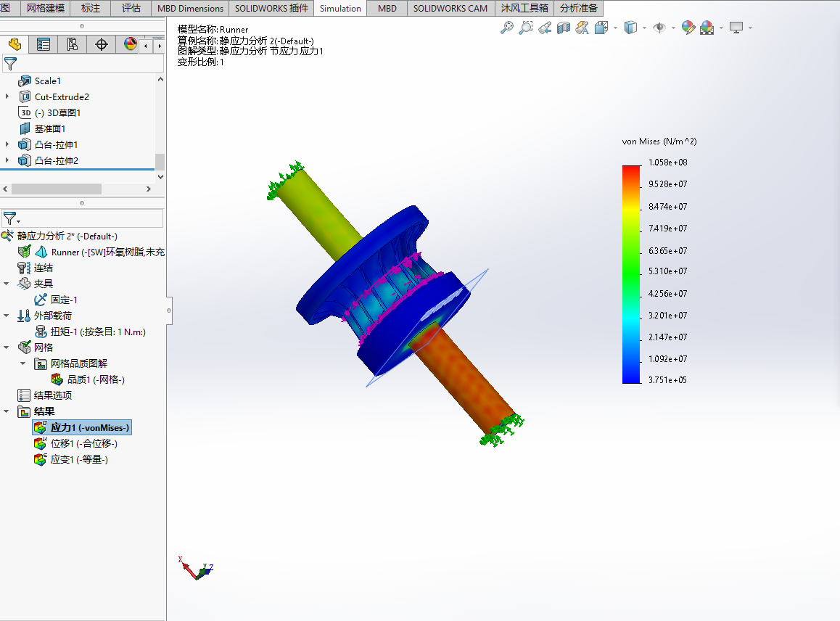The height and width of the screenshot is (621, 840).
Task: Switch to SOLIDWORKS 插件 tab
Action: click(271, 9)
